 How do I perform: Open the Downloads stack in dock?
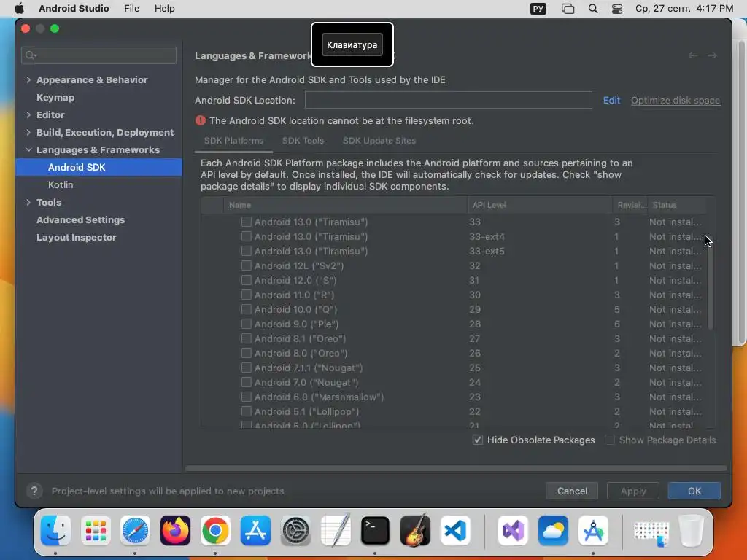coord(651,532)
